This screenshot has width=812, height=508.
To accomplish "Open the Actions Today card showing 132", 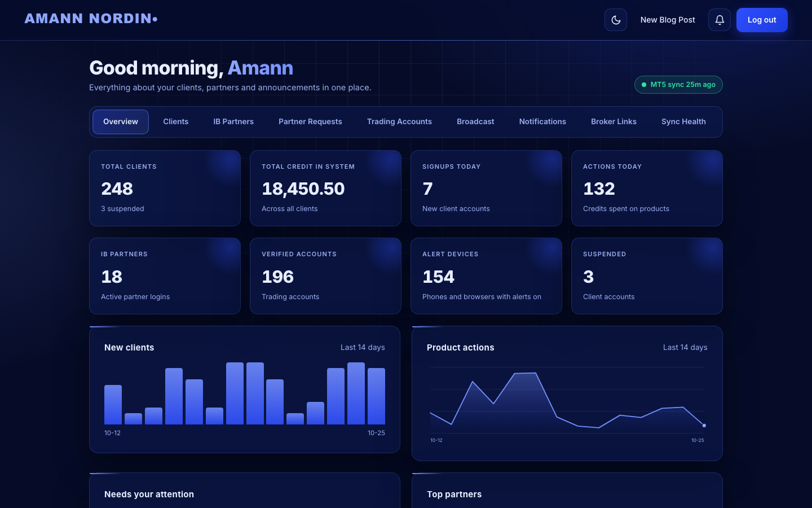I will coord(647,188).
